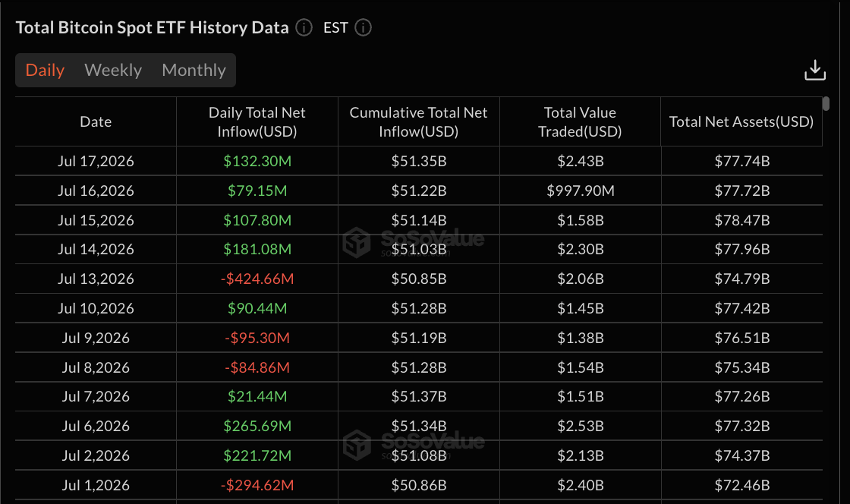
Task: Click the Date column header
Action: pyautogui.click(x=96, y=122)
